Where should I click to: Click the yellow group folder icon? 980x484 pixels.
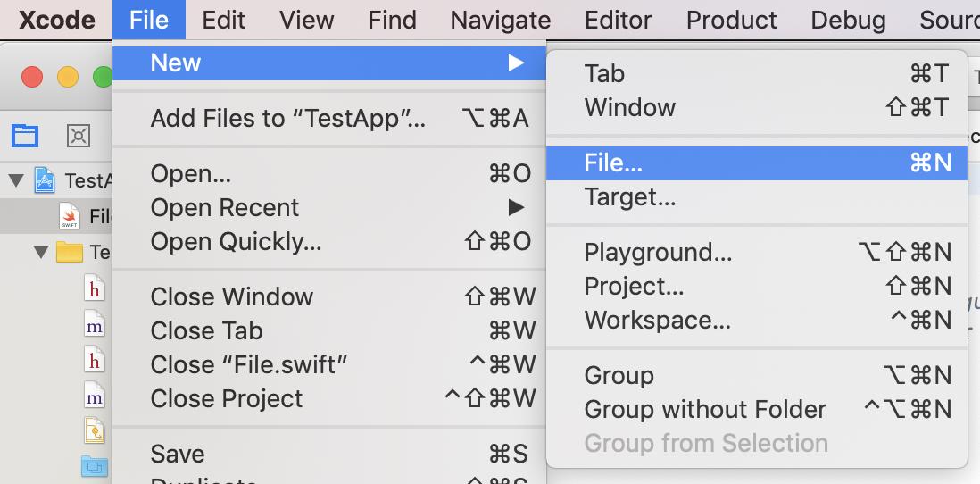[70, 253]
